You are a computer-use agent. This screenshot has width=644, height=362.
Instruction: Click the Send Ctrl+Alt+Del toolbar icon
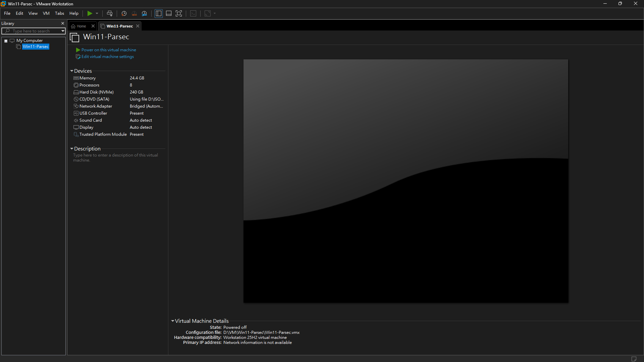[110, 13]
